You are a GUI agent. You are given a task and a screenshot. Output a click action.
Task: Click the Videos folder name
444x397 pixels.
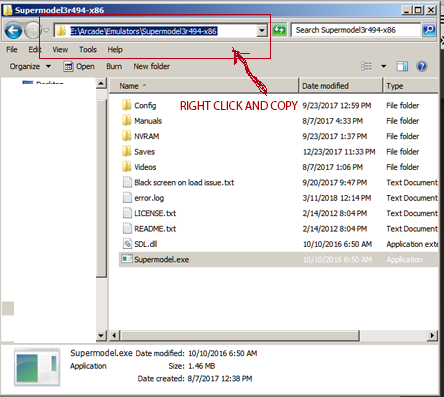tap(145, 167)
